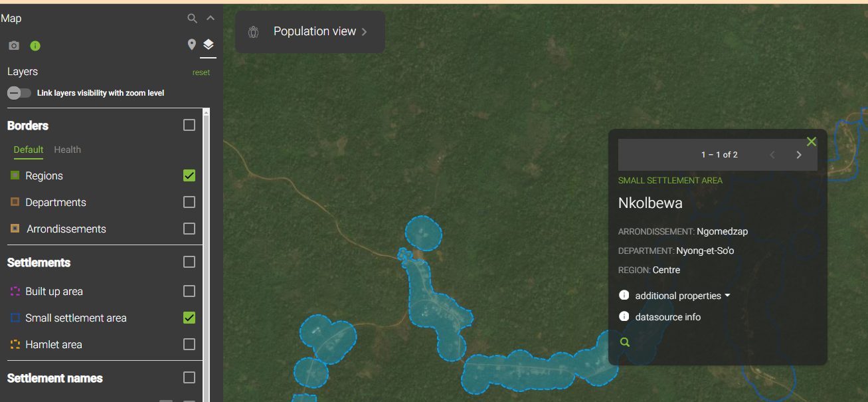Click the Centre region value

pyautogui.click(x=666, y=270)
